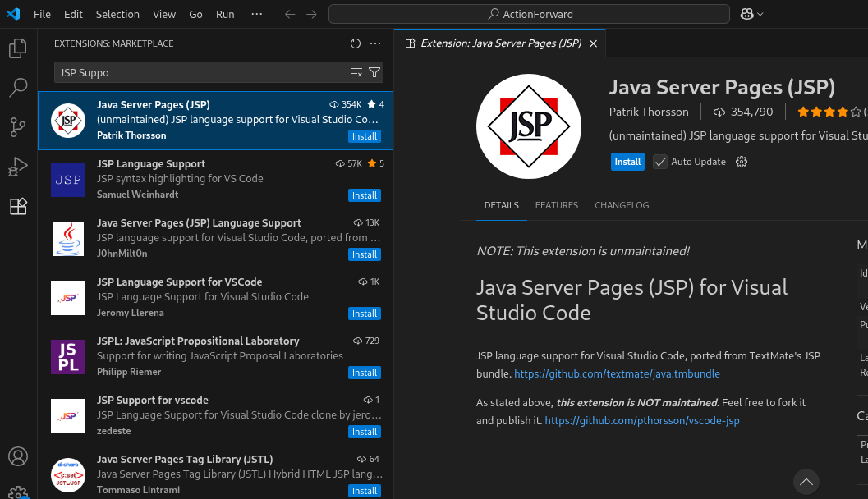Refresh the extensions marketplace list
Viewport: 868px width, 499px height.
[356, 43]
